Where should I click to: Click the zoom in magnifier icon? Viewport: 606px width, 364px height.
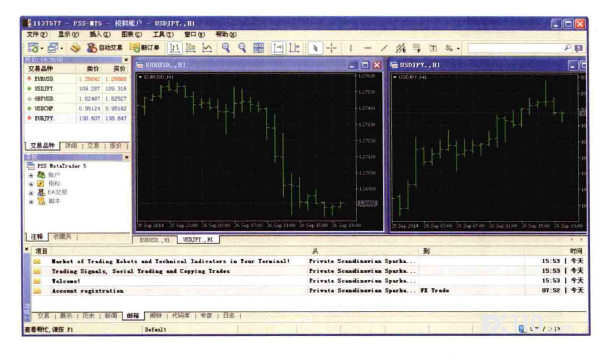click(226, 48)
